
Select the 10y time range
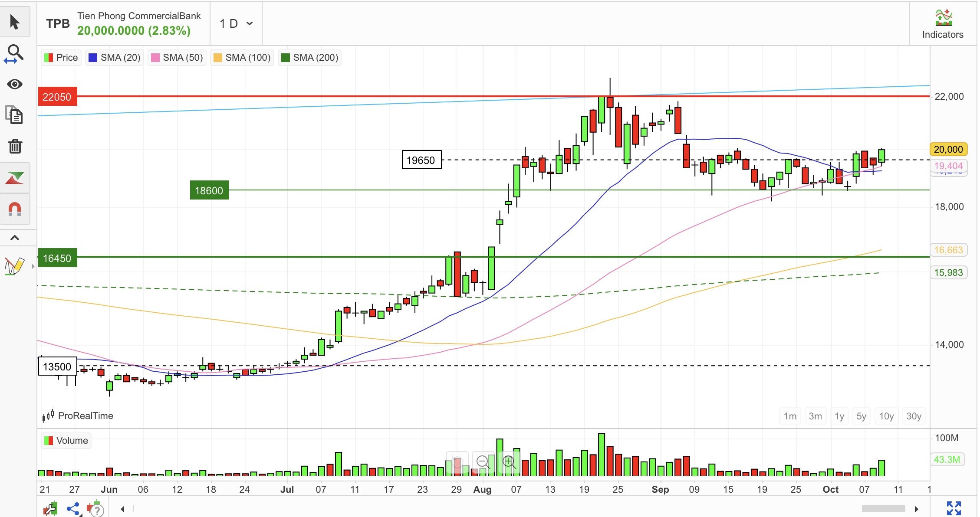click(x=886, y=416)
